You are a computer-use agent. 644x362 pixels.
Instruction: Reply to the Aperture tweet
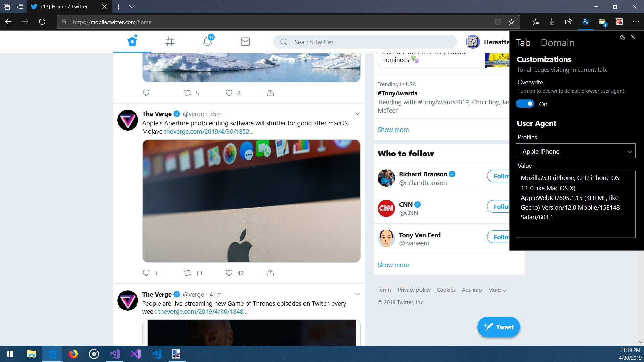click(x=146, y=273)
